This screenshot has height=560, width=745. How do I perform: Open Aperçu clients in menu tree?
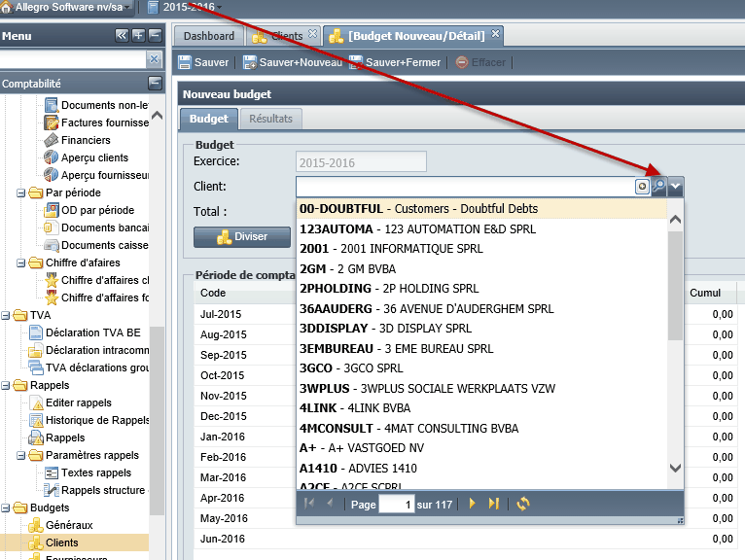coord(86,157)
